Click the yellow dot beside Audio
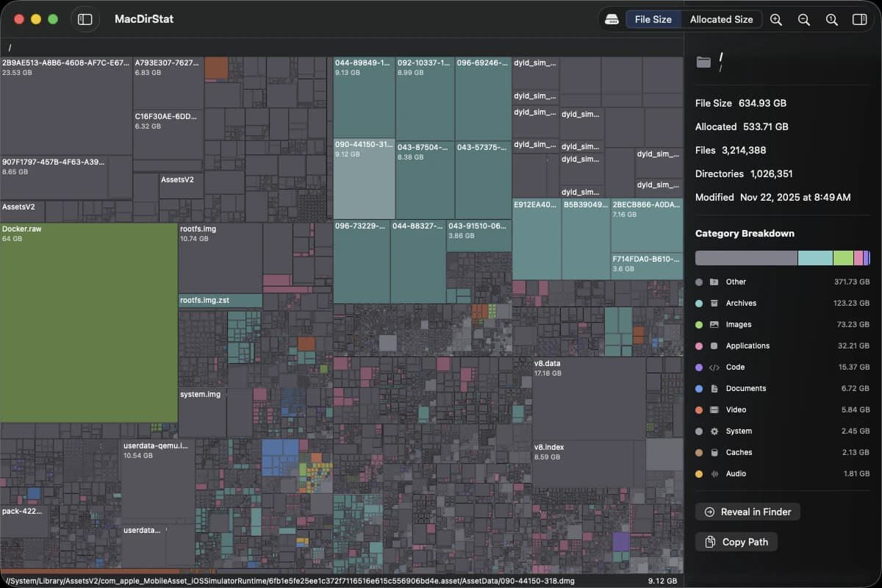Screen dimensions: 882x588 pos(698,474)
